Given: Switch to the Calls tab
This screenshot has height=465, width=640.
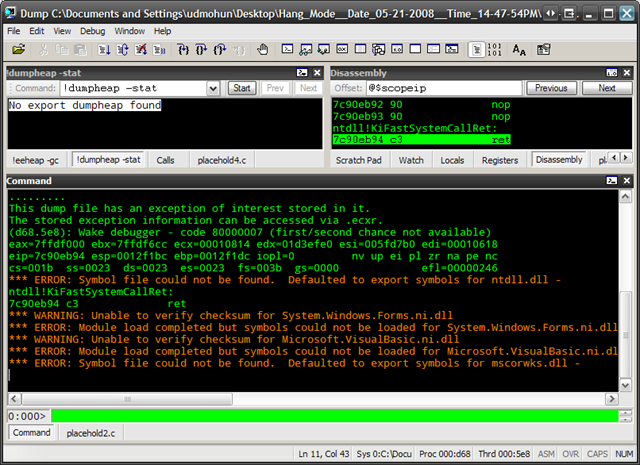Looking at the screenshot, I should 165,160.
